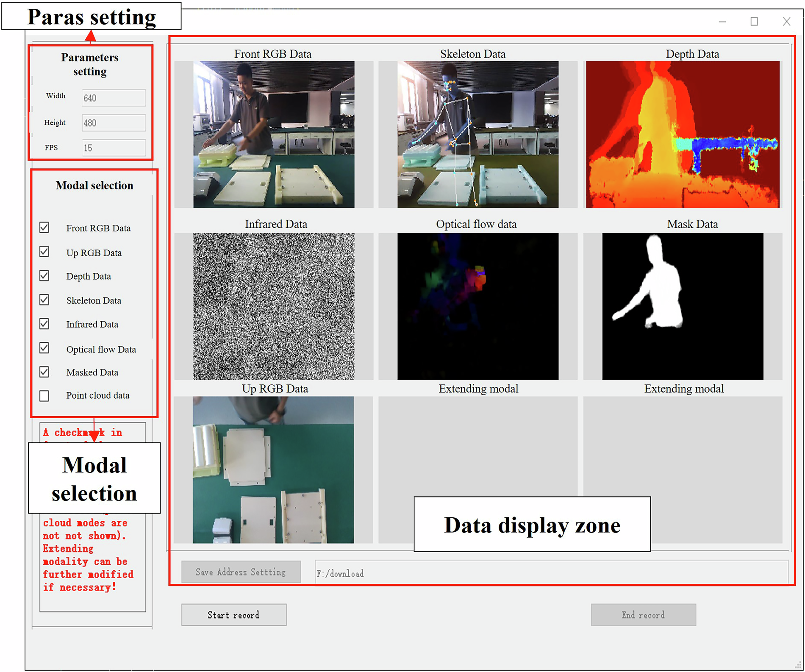This screenshot has height=672, width=805.
Task: Click the Width input field
Action: (114, 98)
